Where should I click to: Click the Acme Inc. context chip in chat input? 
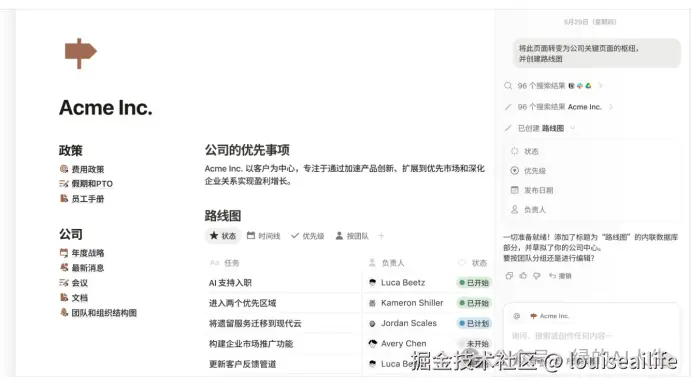(550, 316)
